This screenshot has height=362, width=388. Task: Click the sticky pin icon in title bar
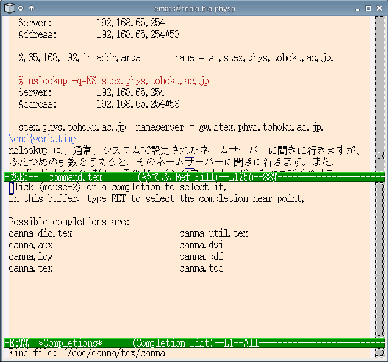21,8
